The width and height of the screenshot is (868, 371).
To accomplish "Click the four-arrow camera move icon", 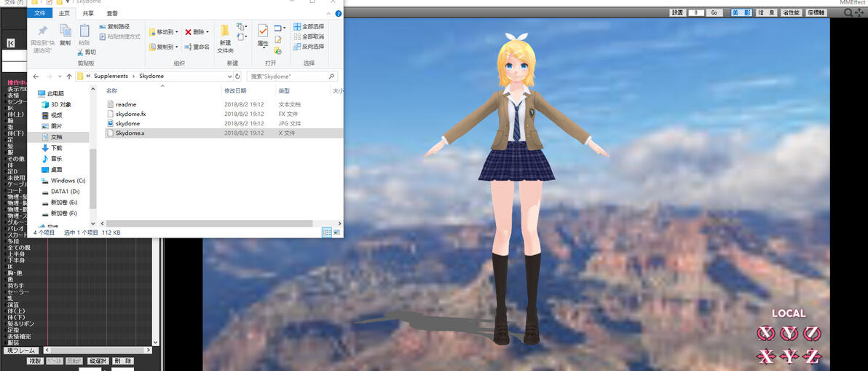I will click(x=859, y=12).
